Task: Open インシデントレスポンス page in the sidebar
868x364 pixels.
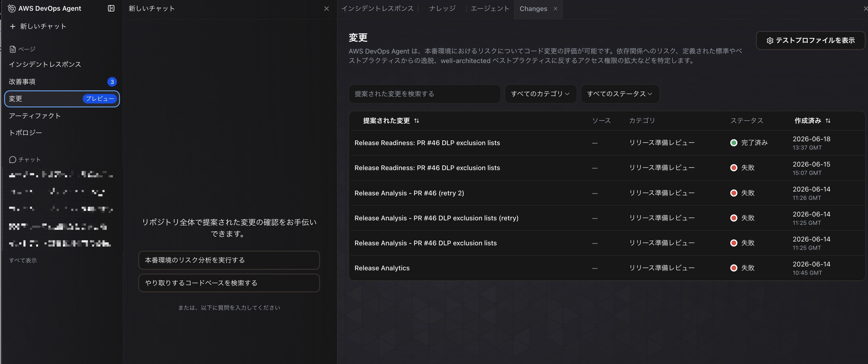Action: pyautogui.click(x=45, y=64)
